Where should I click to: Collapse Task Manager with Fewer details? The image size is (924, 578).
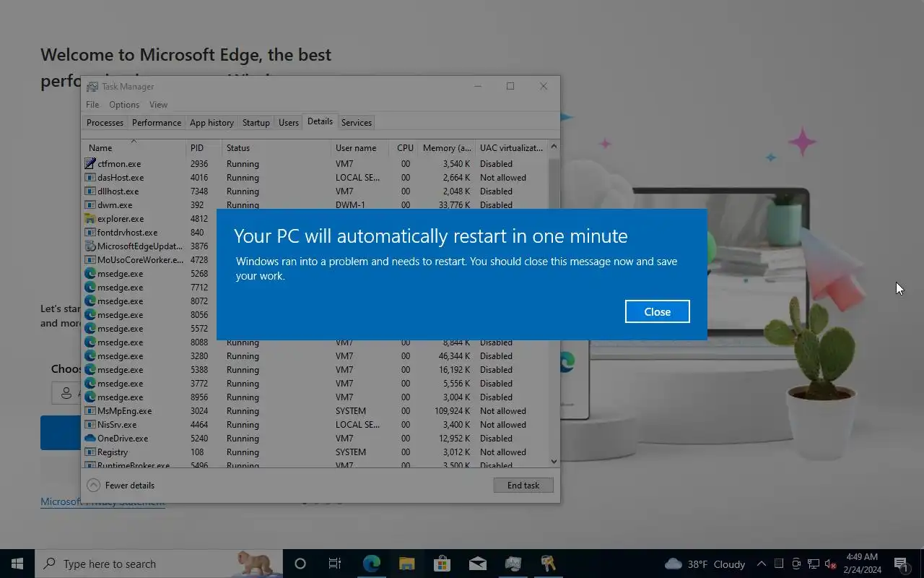pos(121,486)
